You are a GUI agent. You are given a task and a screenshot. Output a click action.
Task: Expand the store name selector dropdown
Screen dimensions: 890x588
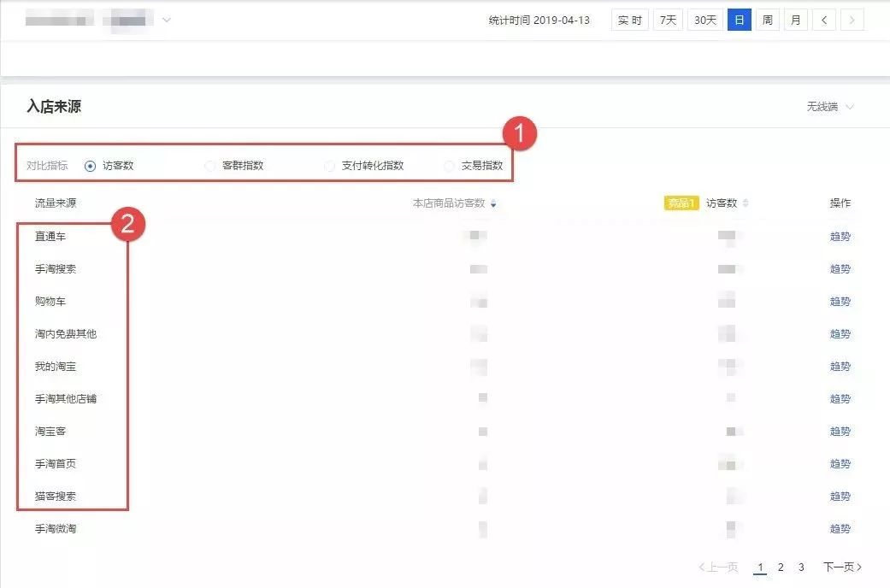click(167, 20)
